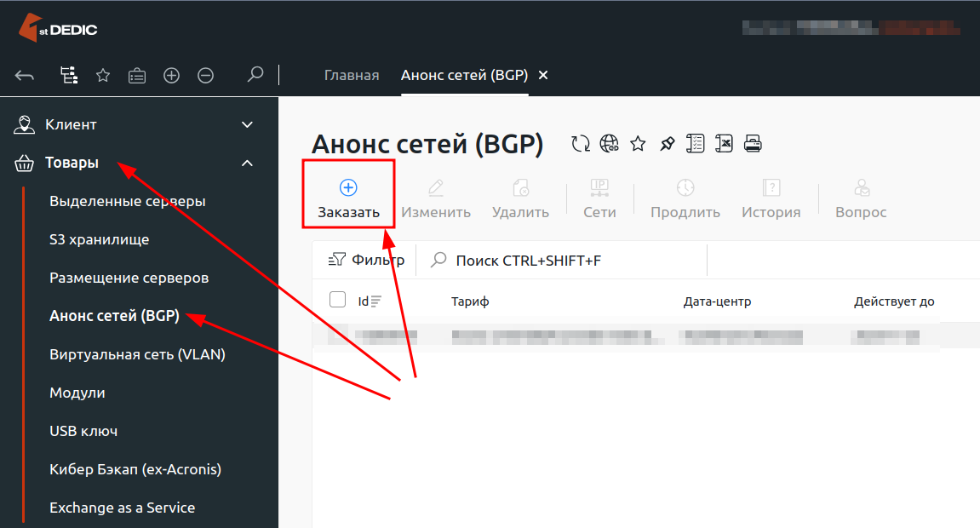
Task: Pin the page with pushpin icon
Action: coord(667,144)
